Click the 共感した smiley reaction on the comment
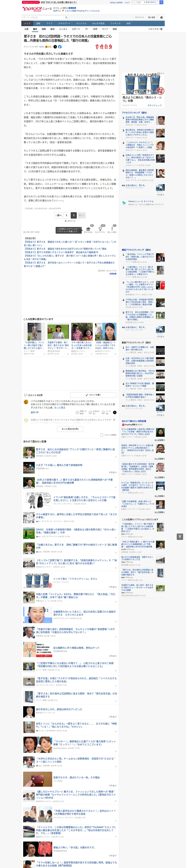This screenshot has height=868, width=186. click(x=82, y=412)
